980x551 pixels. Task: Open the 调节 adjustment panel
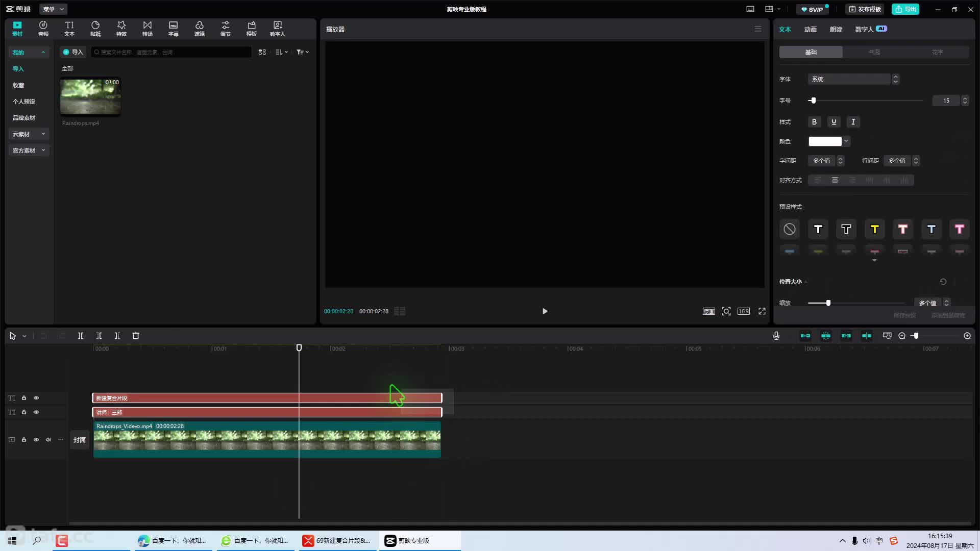pos(226,29)
